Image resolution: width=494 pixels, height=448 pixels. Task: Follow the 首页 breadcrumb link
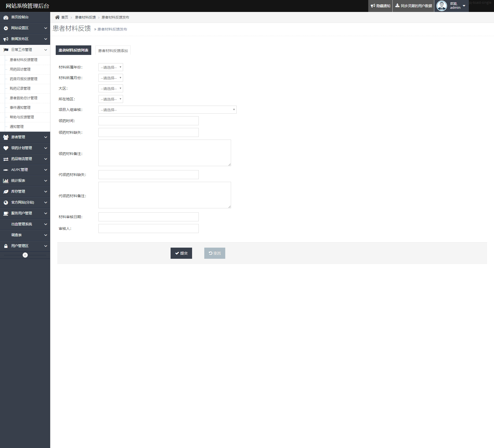click(x=65, y=17)
